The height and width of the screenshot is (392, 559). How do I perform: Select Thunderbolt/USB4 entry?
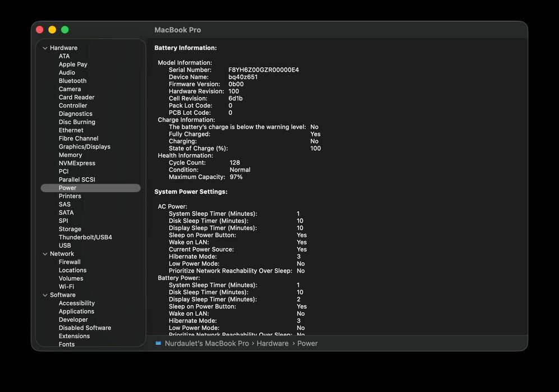pos(85,237)
